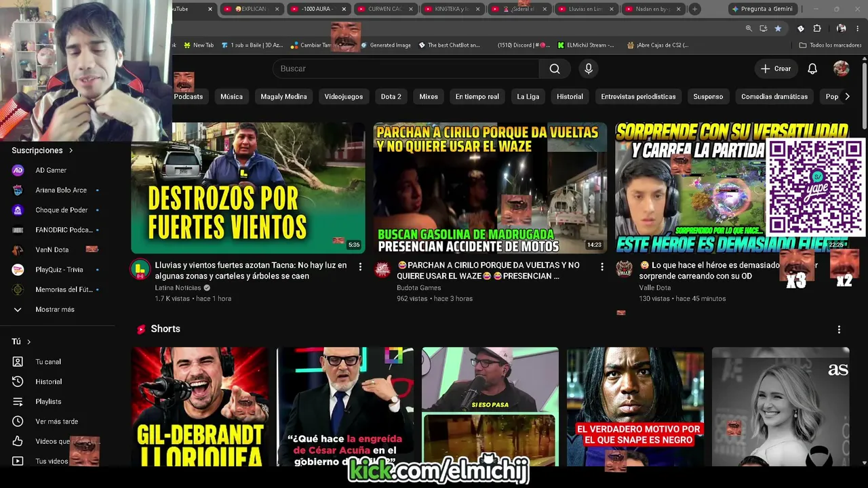Expand Mostrar más subscriptions
The height and width of the screenshot is (488, 868).
[54, 310]
